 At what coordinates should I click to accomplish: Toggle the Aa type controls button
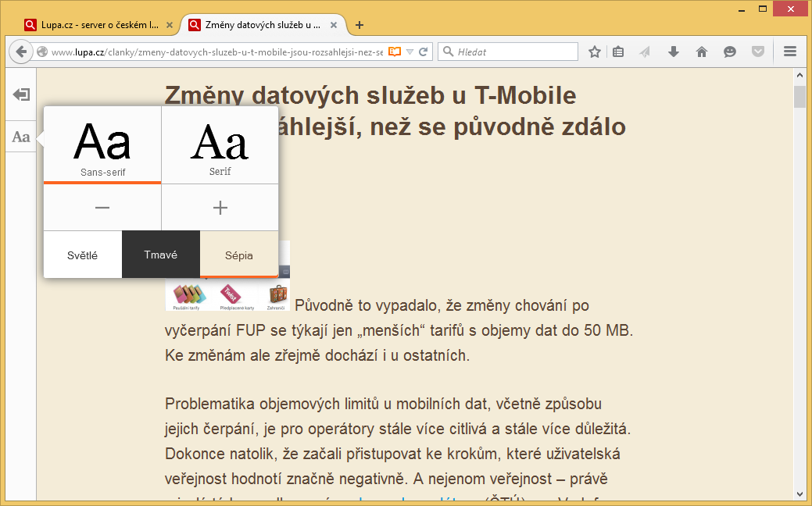(21, 137)
